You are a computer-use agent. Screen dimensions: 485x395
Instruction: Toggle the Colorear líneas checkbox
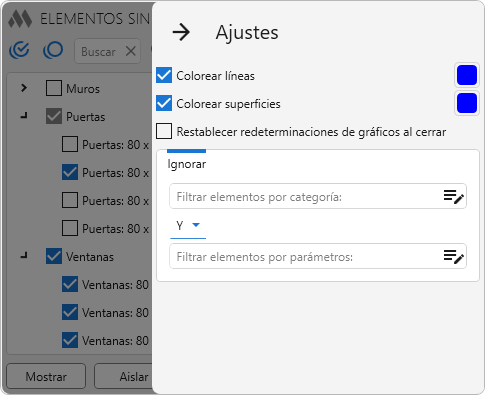pos(164,75)
